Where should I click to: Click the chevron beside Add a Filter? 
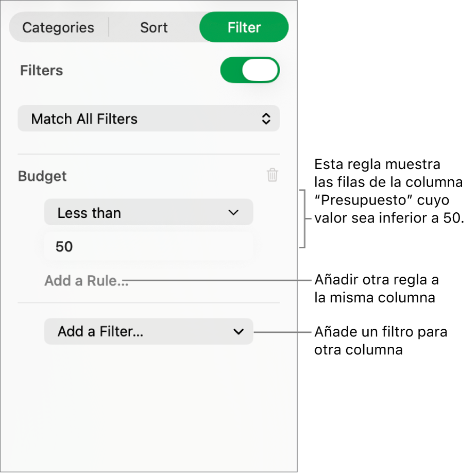tap(238, 332)
